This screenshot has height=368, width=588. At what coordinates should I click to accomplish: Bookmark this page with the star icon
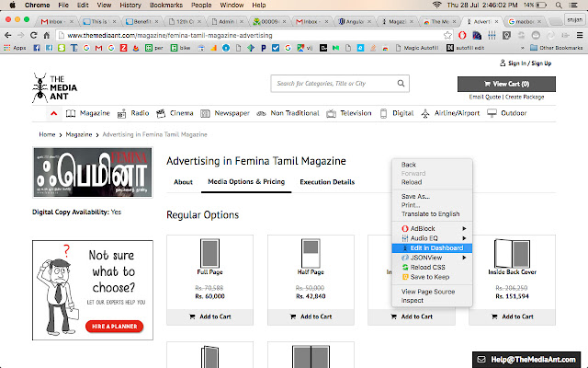point(447,35)
